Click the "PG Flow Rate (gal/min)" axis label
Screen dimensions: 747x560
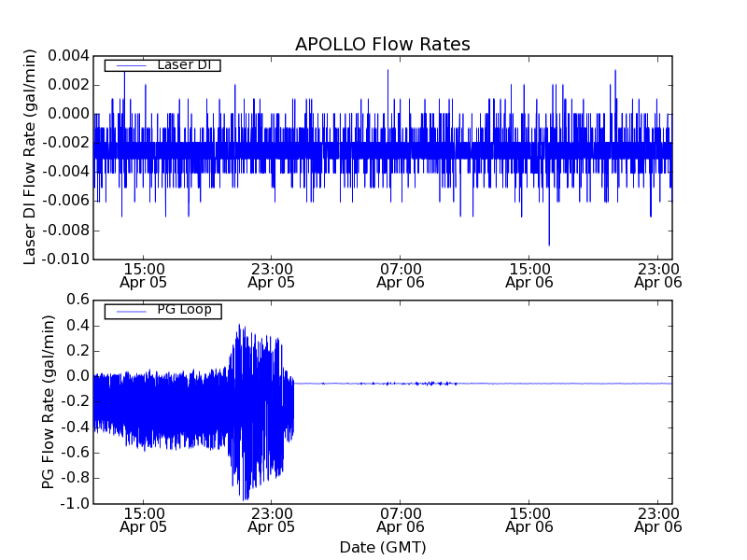[48, 401]
